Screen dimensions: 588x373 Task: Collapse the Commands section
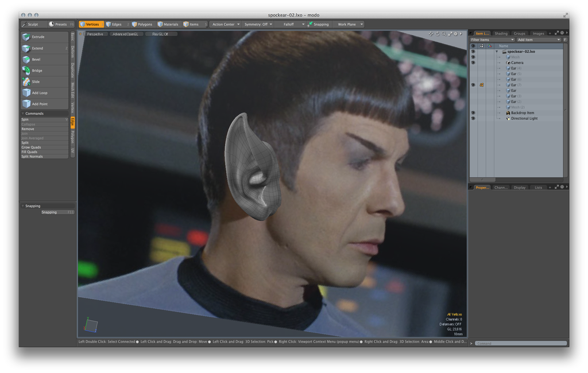23,114
